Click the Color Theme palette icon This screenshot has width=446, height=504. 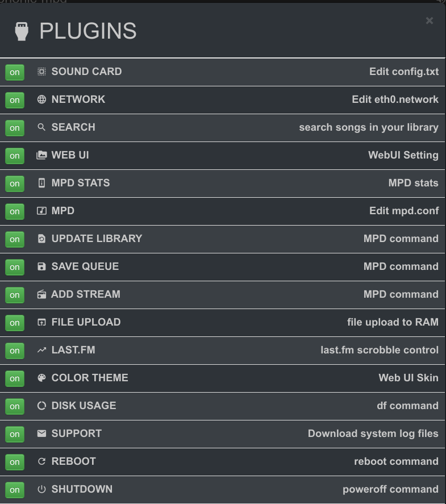click(x=41, y=378)
